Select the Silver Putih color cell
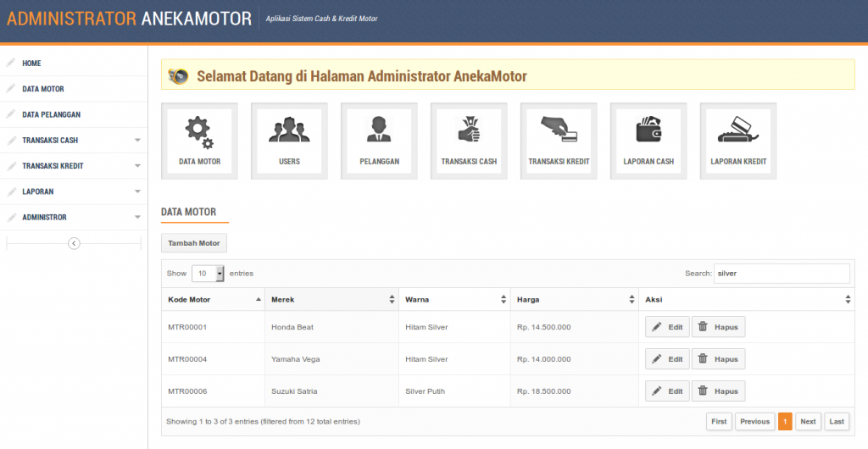The width and height of the screenshot is (868, 449). [x=454, y=391]
